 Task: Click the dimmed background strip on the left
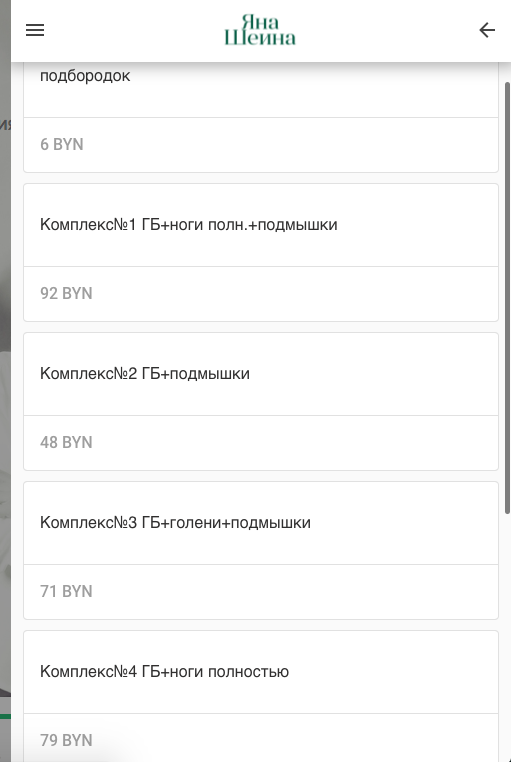click(x=5, y=381)
